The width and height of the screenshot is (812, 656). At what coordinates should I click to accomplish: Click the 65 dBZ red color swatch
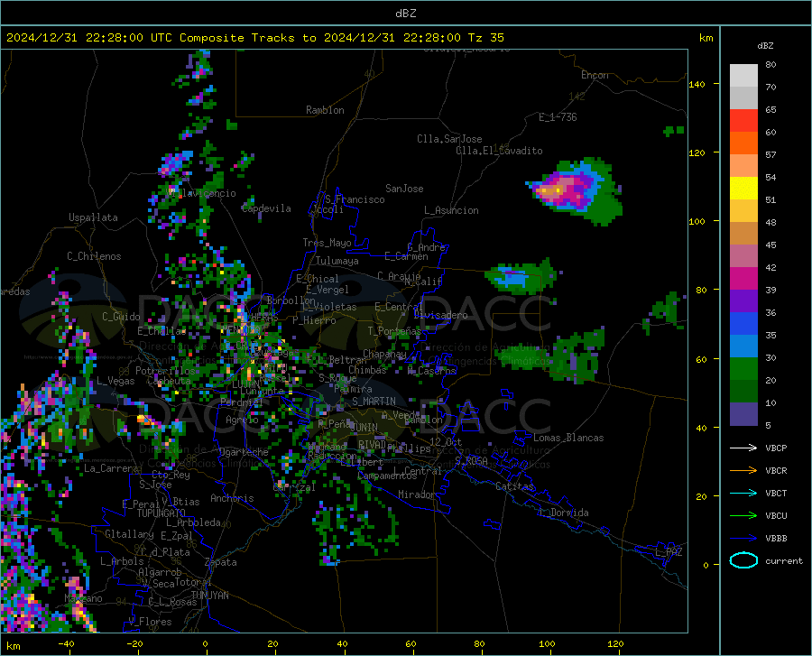tap(743, 121)
